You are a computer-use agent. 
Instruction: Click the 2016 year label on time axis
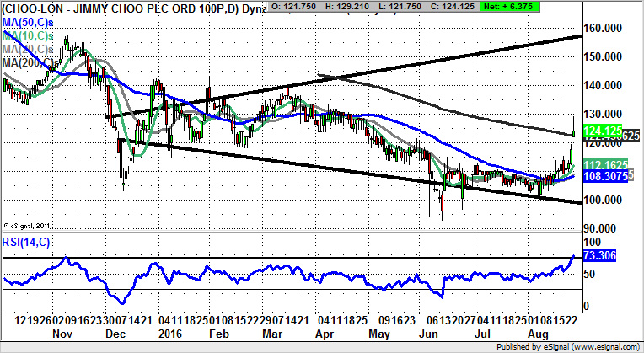(171, 333)
